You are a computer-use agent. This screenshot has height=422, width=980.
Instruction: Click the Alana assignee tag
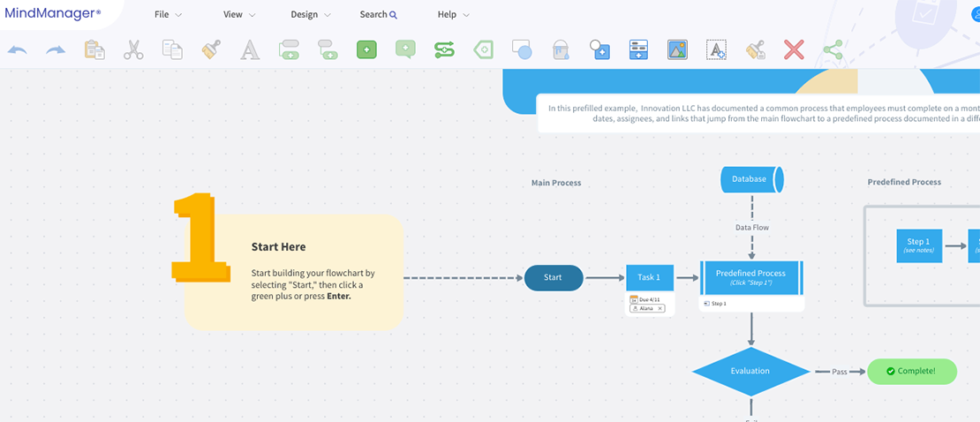pyautogui.click(x=647, y=308)
